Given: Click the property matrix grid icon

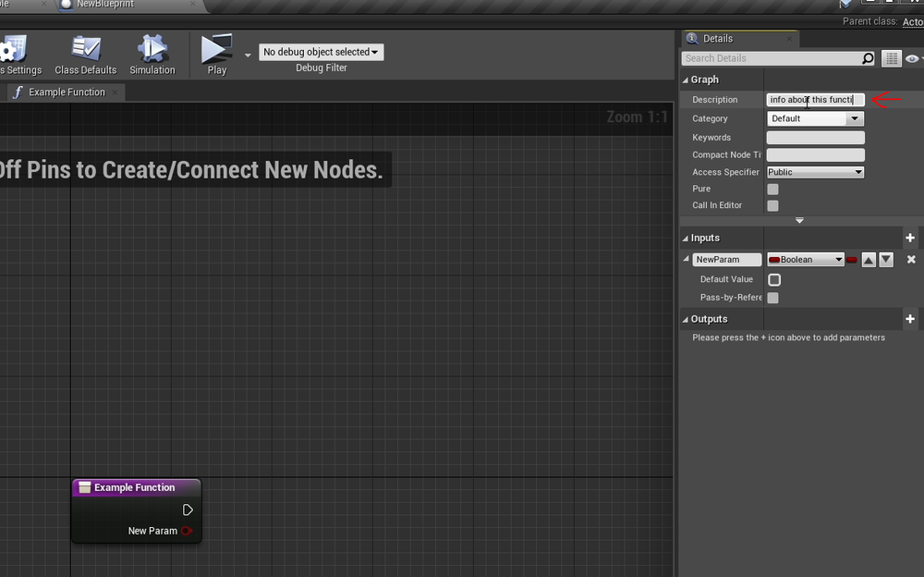Looking at the screenshot, I should click(x=891, y=57).
